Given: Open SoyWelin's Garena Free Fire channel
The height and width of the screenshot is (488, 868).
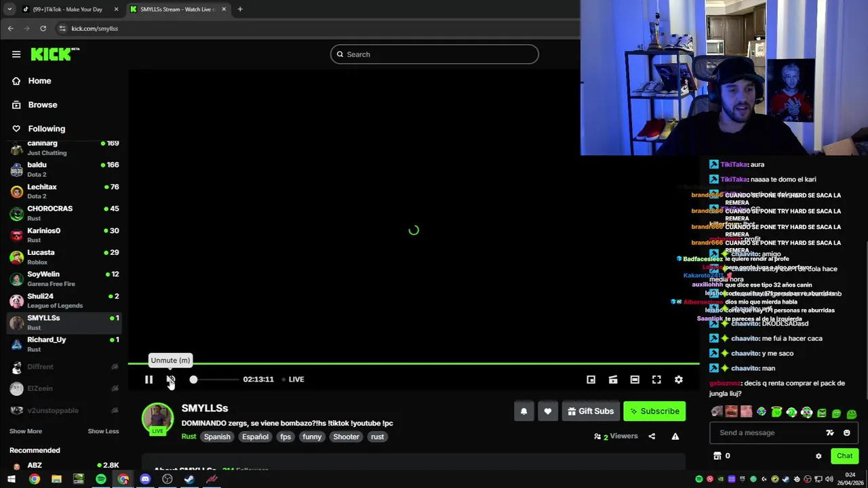Looking at the screenshot, I should coord(64,279).
